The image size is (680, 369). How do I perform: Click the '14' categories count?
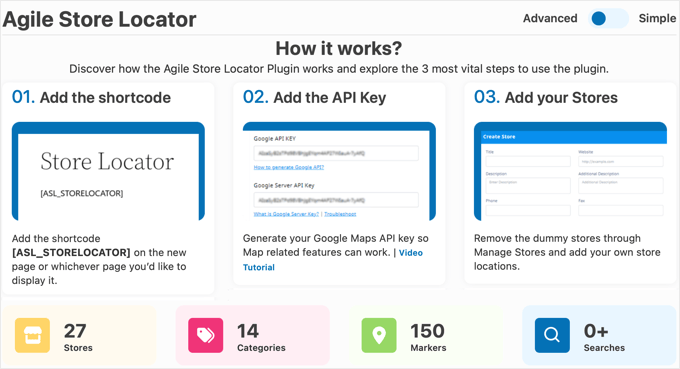(x=248, y=331)
